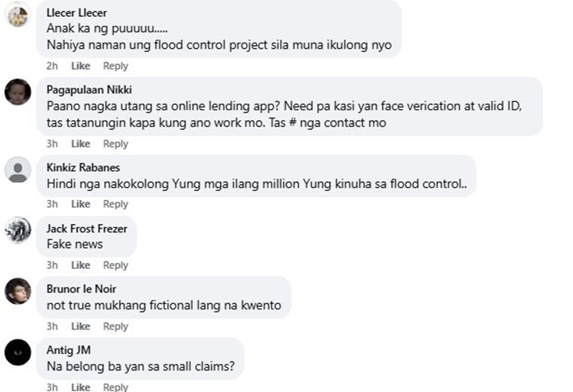The width and height of the screenshot is (573, 392).
Task: Open timestamp of Jack Frost Frezer's comment
Action: pyautogui.click(x=52, y=265)
